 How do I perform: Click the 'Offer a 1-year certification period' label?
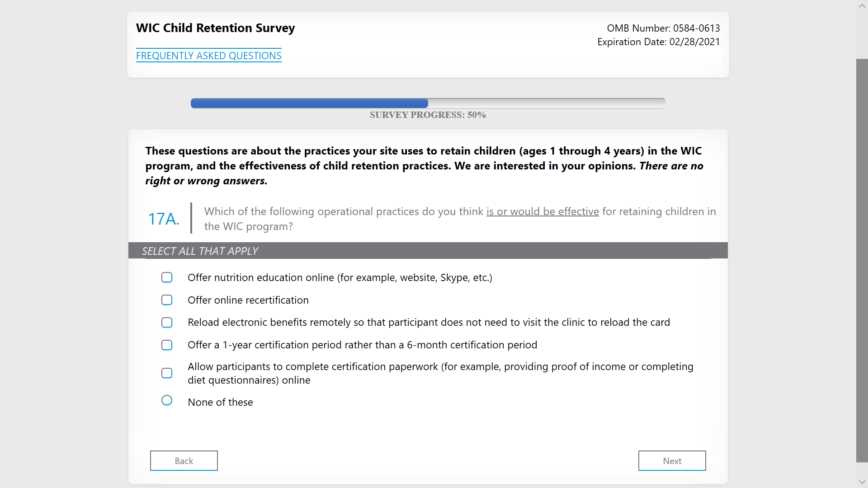click(362, 345)
